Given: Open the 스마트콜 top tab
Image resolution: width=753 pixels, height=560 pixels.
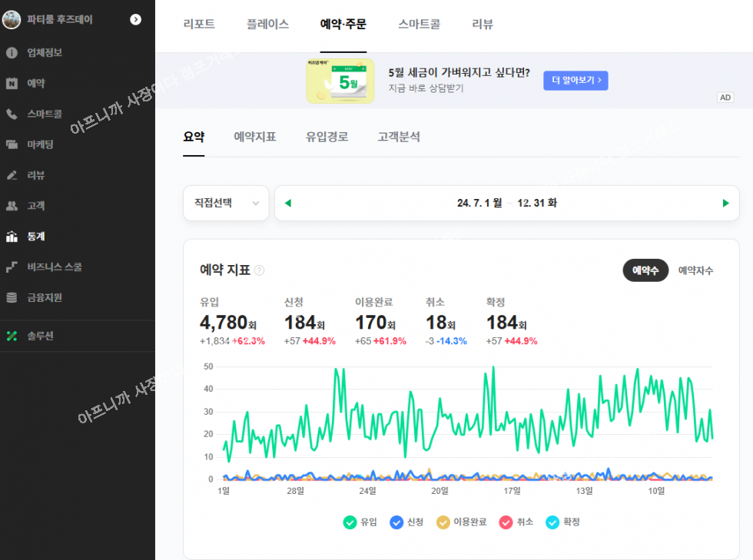Looking at the screenshot, I should click(x=419, y=25).
